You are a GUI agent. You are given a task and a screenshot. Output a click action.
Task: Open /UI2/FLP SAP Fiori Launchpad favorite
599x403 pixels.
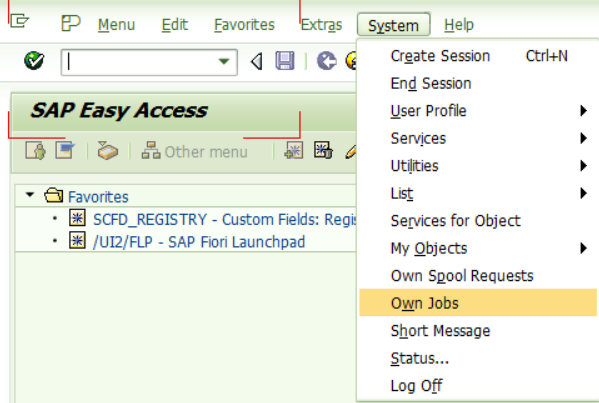coord(199,242)
